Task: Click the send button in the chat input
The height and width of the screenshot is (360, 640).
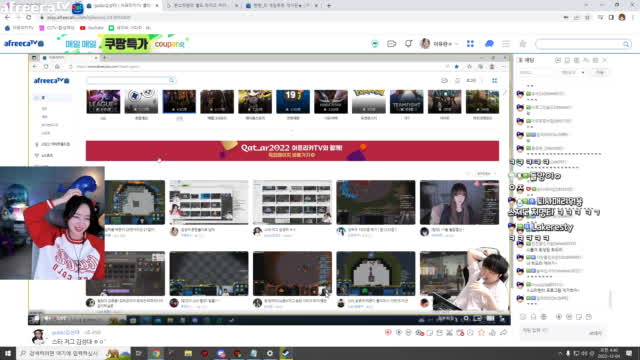Action: coord(595,333)
